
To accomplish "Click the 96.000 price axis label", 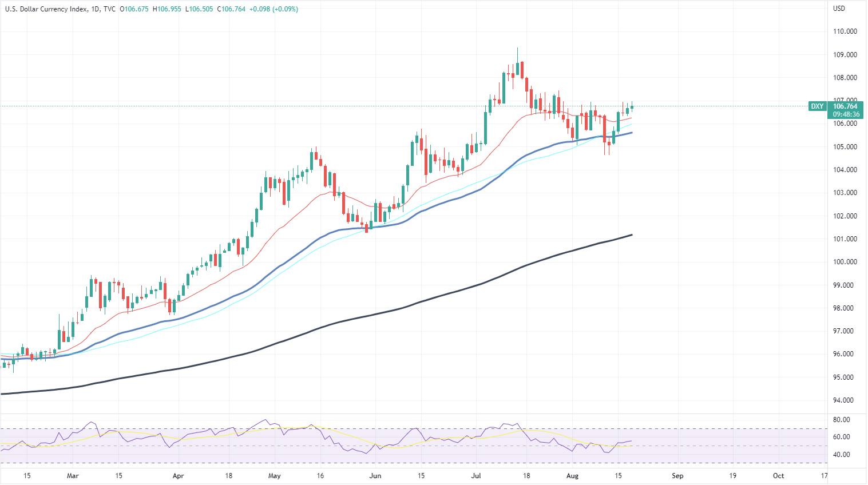I will pyautogui.click(x=845, y=354).
